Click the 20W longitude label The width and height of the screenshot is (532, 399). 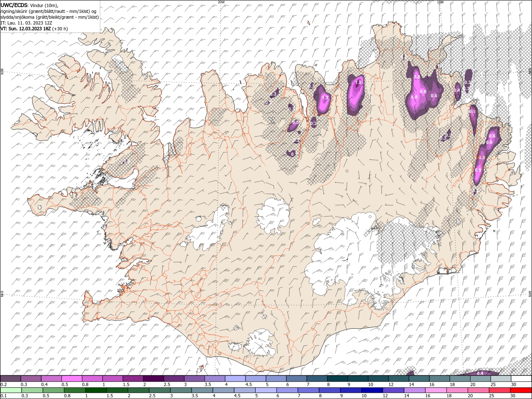pos(221,2)
